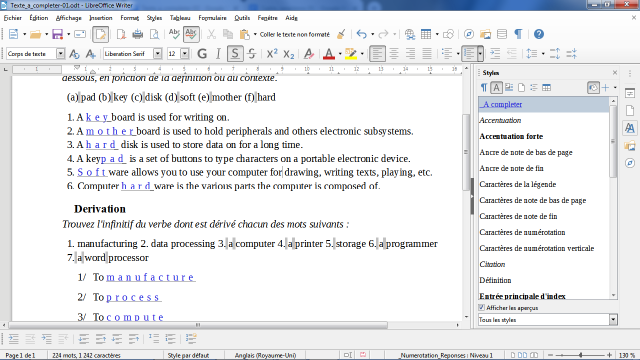Open print preview icon
Screen dimensions: 640x360
154,34
